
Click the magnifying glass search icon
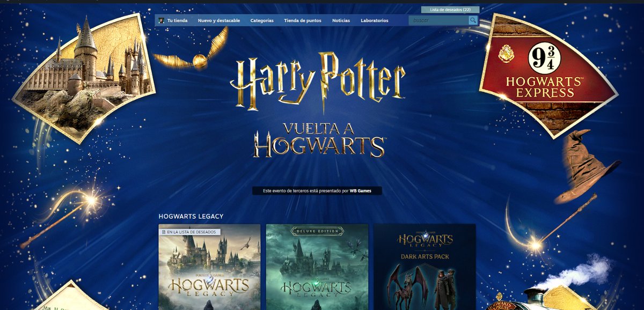coord(473,20)
